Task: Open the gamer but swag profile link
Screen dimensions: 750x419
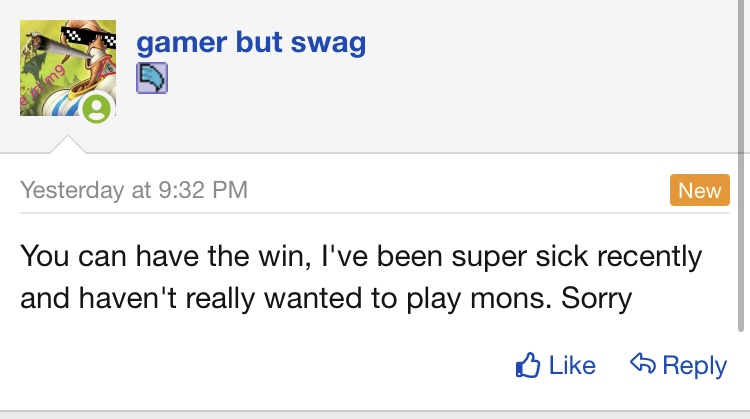Action: (250, 42)
